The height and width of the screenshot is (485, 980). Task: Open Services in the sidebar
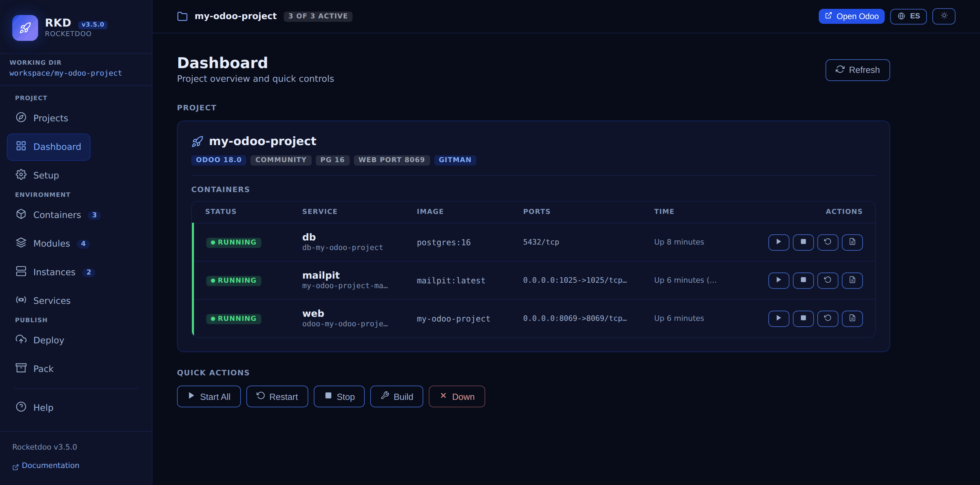(43, 300)
